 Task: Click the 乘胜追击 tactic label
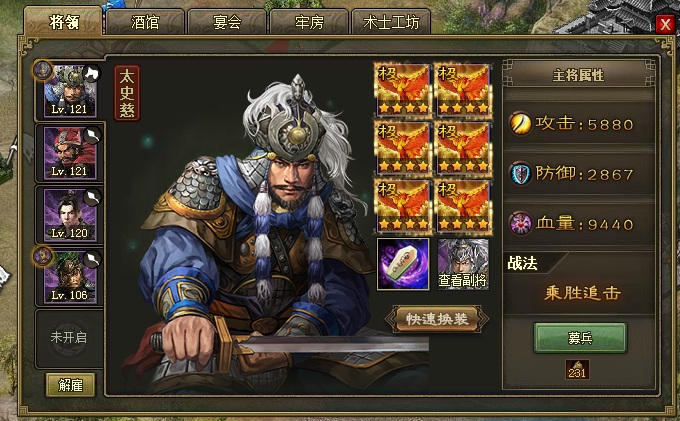coord(582,294)
